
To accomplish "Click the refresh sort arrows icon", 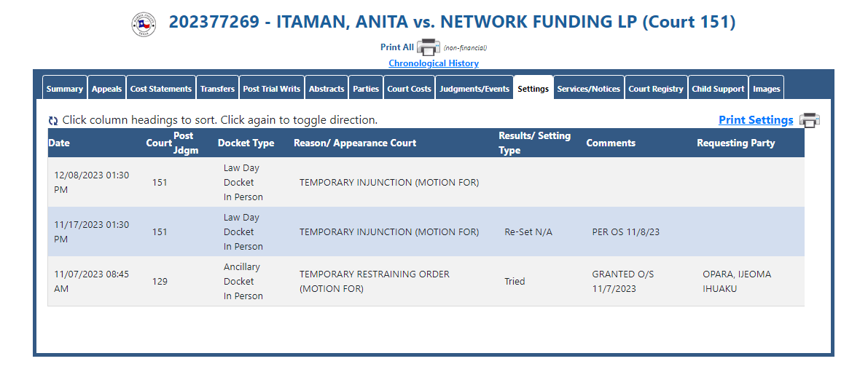I will coord(53,121).
